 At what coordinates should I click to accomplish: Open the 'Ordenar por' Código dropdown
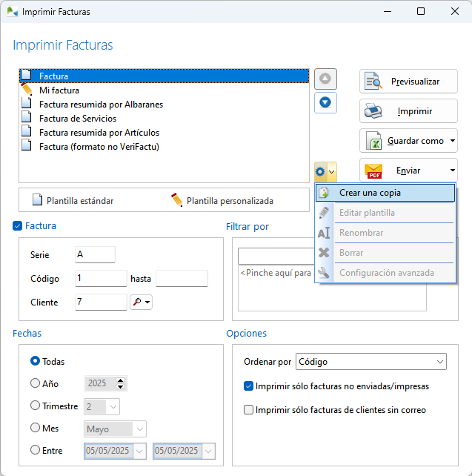[x=370, y=362]
